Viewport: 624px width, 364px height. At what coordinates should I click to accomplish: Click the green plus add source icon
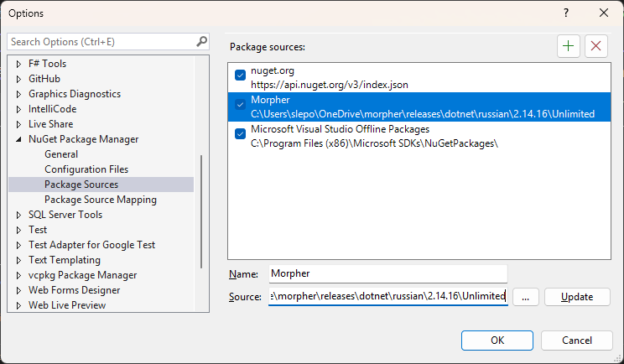point(569,46)
